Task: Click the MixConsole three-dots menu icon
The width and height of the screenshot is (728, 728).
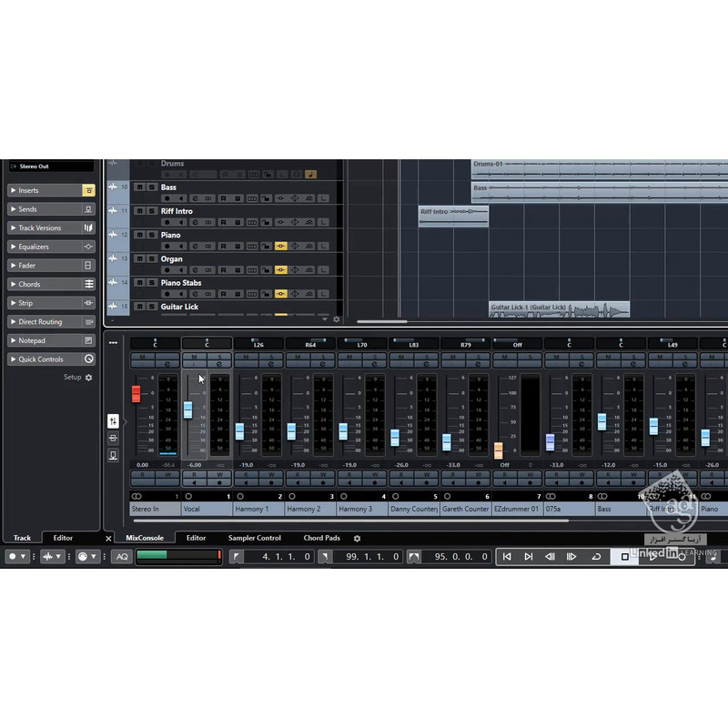Action: click(113, 343)
